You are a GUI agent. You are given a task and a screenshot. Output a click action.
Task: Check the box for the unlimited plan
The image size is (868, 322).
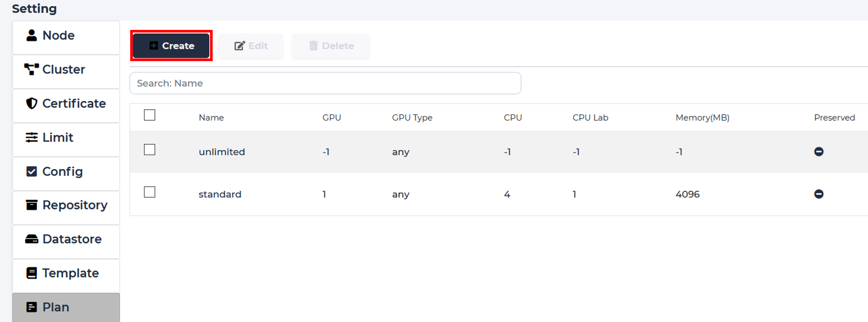[x=149, y=150]
